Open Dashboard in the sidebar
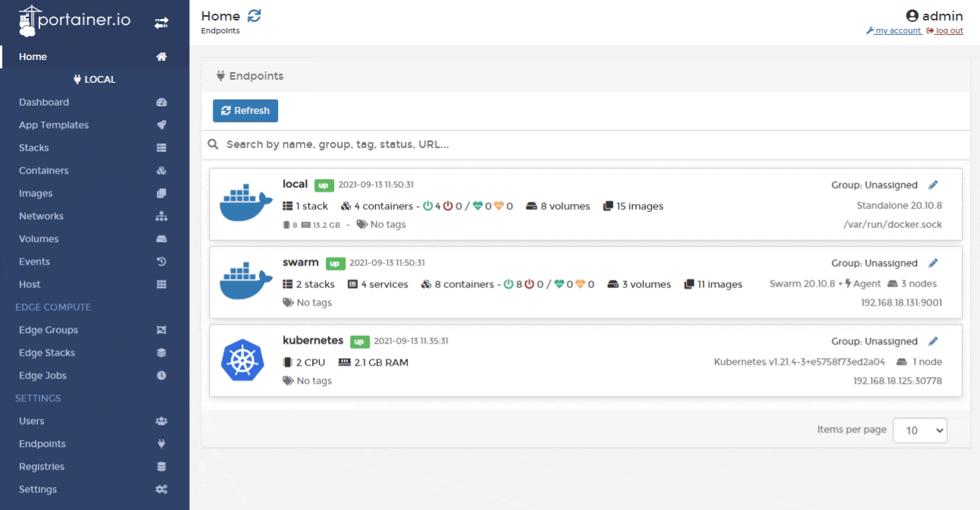 click(x=44, y=103)
